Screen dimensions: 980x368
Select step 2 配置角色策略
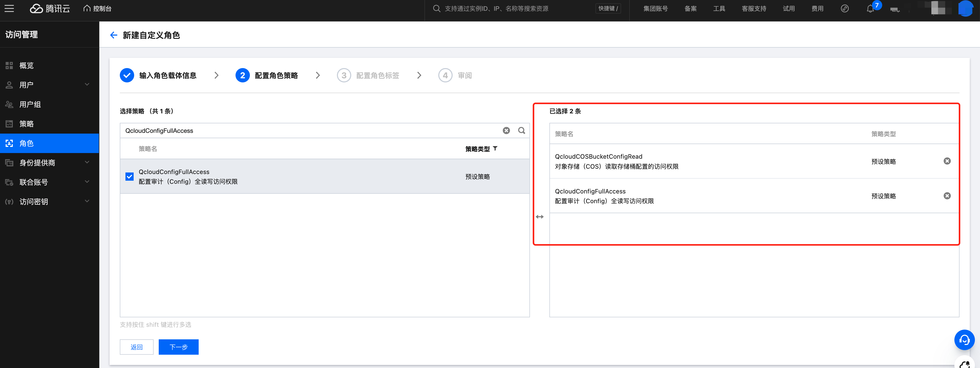coord(266,75)
